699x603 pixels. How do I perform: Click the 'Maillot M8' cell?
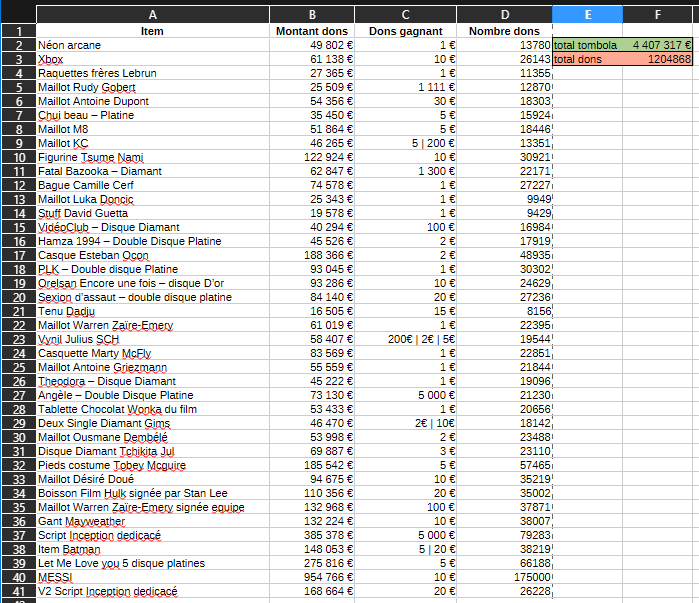point(152,129)
